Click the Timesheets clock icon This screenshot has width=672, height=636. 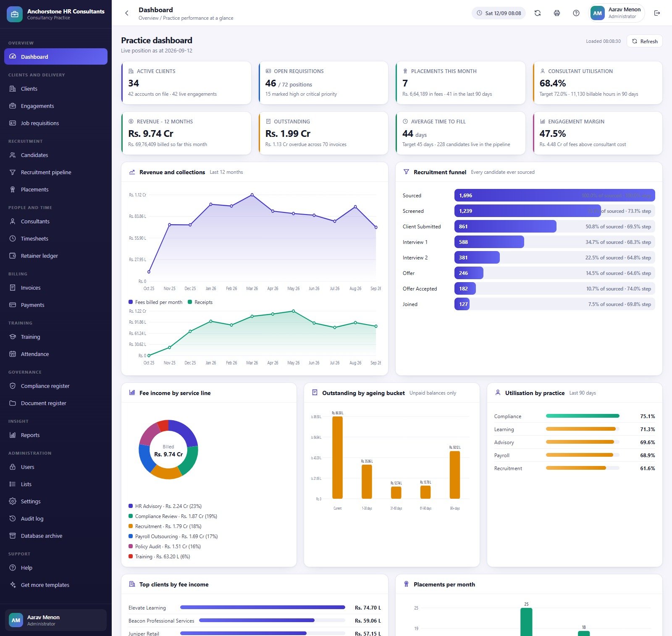coord(13,238)
